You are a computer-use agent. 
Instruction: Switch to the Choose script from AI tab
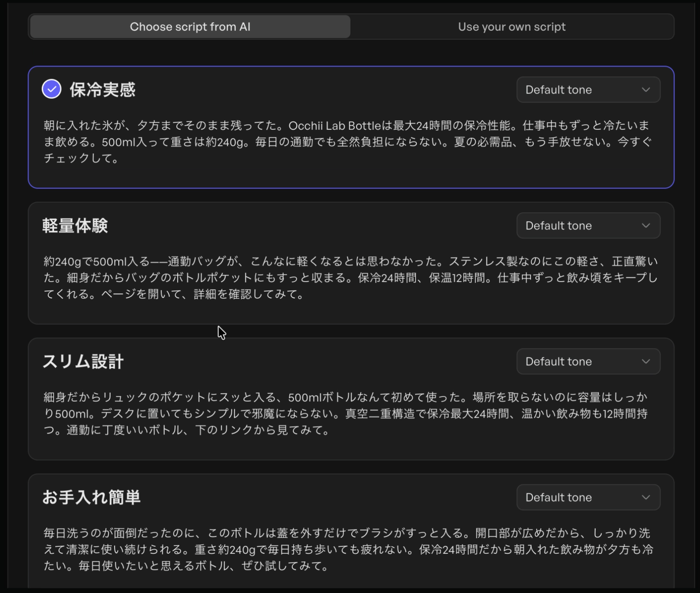coord(190,27)
